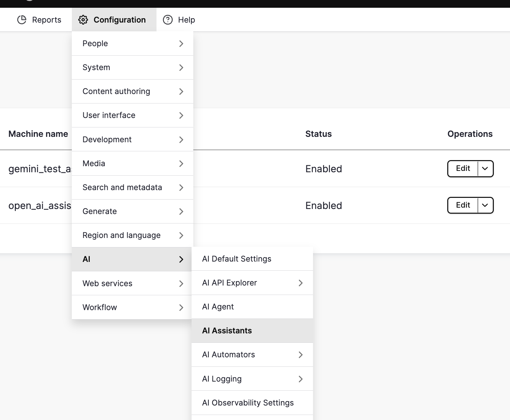Expand the System submenu chevron
Image resolution: width=510 pixels, height=420 pixels.
coord(181,67)
